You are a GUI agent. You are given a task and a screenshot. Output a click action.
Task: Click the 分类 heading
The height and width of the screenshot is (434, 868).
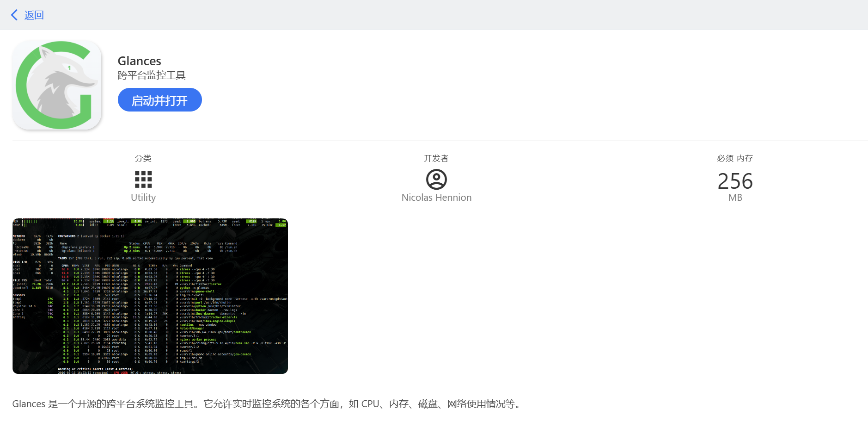143,158
